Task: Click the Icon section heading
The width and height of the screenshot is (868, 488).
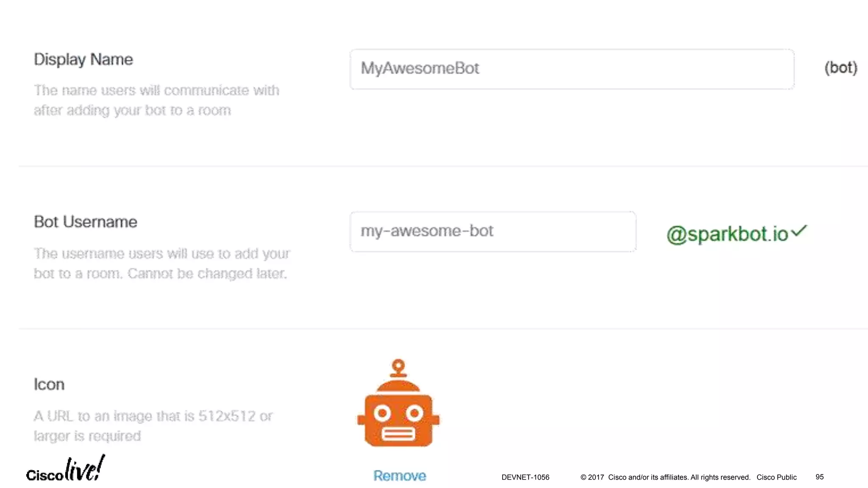Action: tap(49, 385)
